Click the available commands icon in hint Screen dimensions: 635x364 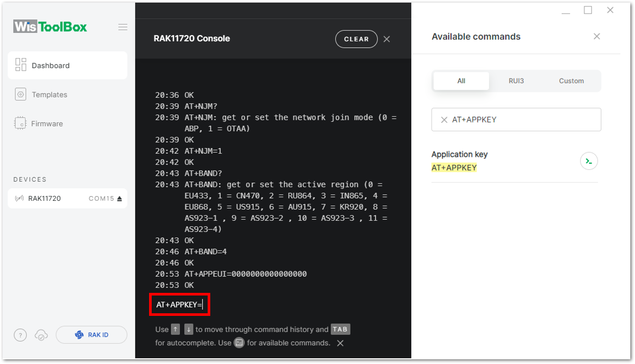(x=239, y=343)
